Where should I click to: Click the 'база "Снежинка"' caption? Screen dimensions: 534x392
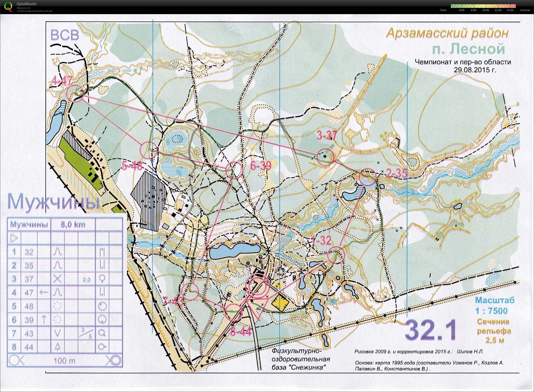tap(299, 368)
